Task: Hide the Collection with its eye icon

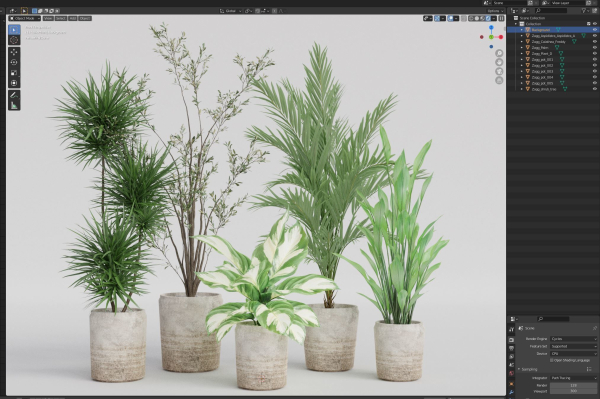Action: point(595,24)
